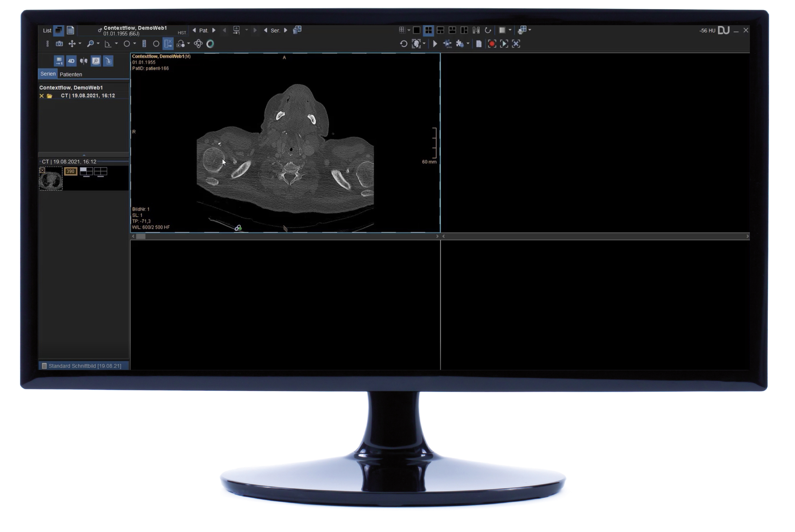Click the camera snapshot tool icon
Image resolution: width=795 pixels, height=532 pixels.
click(x=59, y=44)
